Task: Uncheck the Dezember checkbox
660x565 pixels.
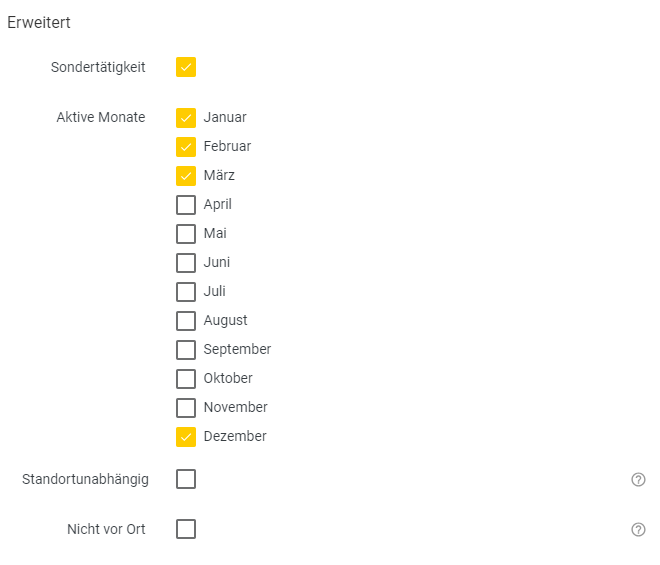Action: pos(186,437)
